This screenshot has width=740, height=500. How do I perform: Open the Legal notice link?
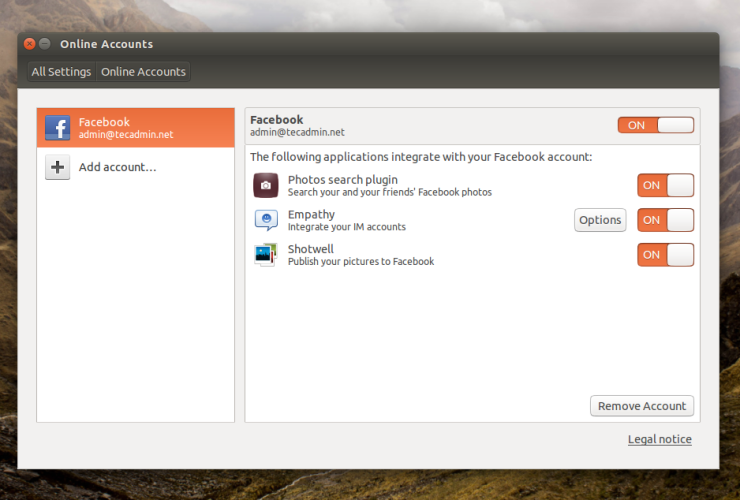pyautogui.click(x=659, y=439)
